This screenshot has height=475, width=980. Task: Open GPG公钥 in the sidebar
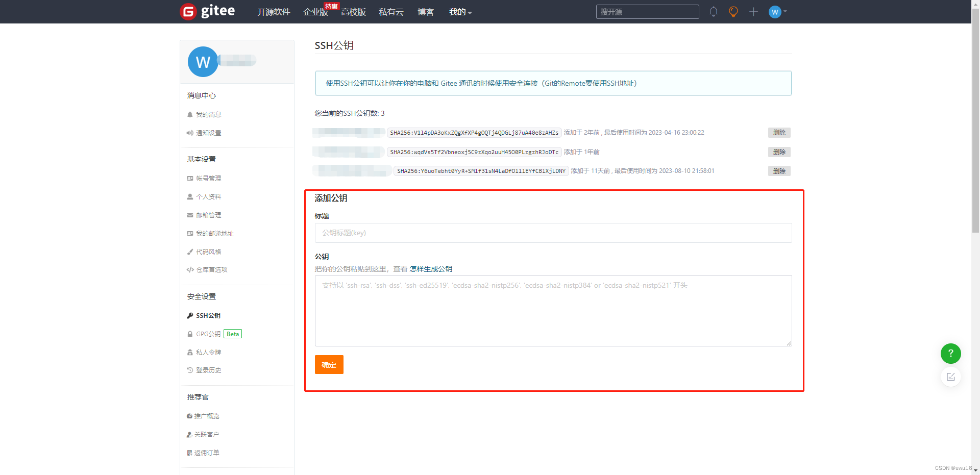click(x=208, y=334)
